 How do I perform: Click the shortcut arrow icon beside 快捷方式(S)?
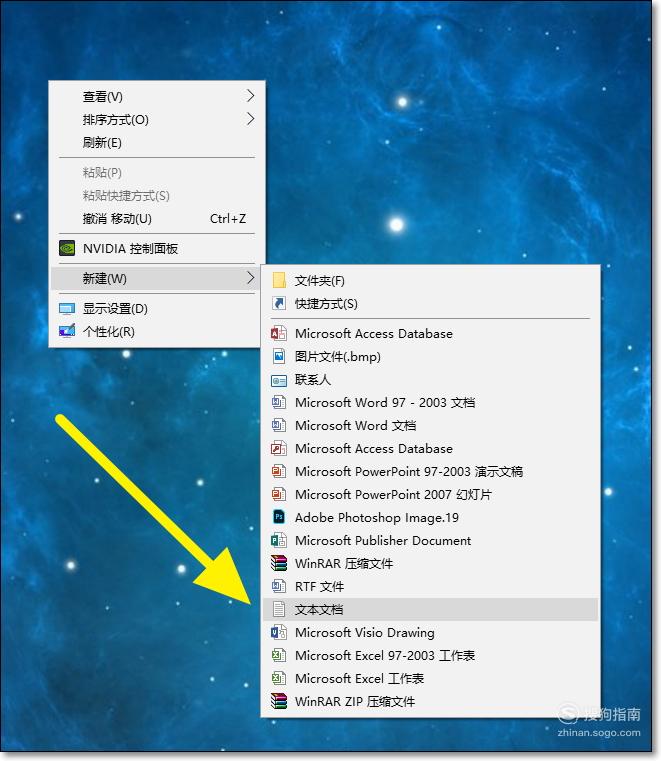(x=279, y=303)
